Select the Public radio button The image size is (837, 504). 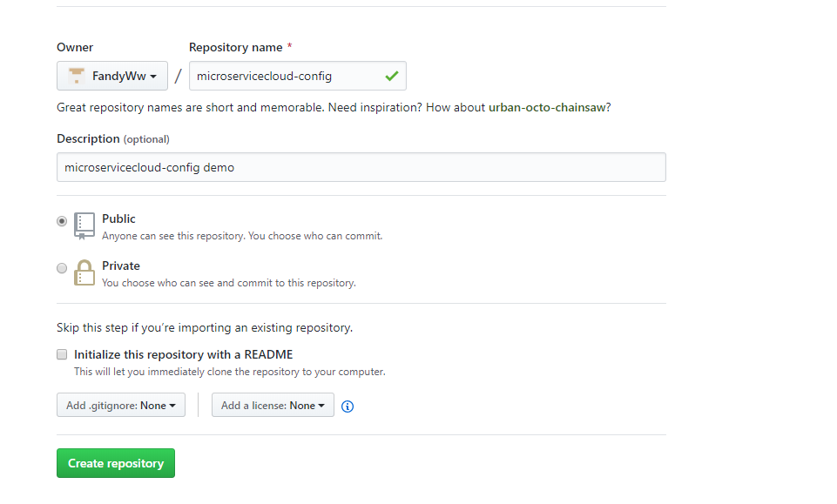62,221
